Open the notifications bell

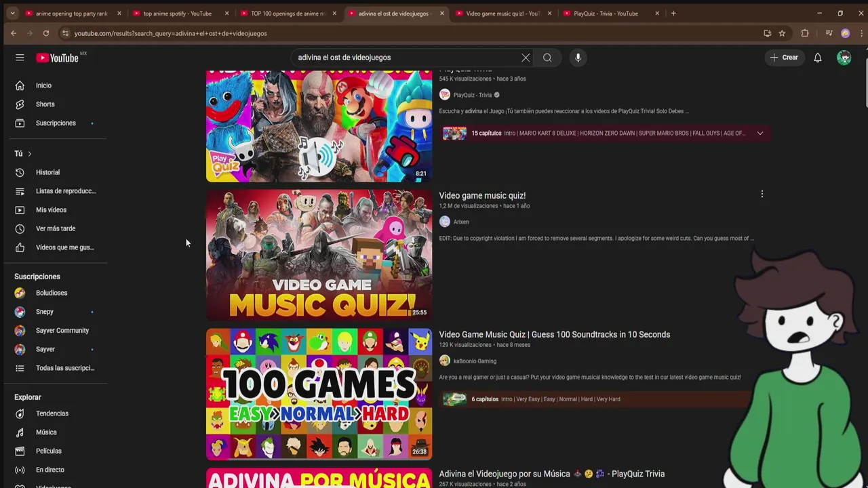tap(818, 58)
